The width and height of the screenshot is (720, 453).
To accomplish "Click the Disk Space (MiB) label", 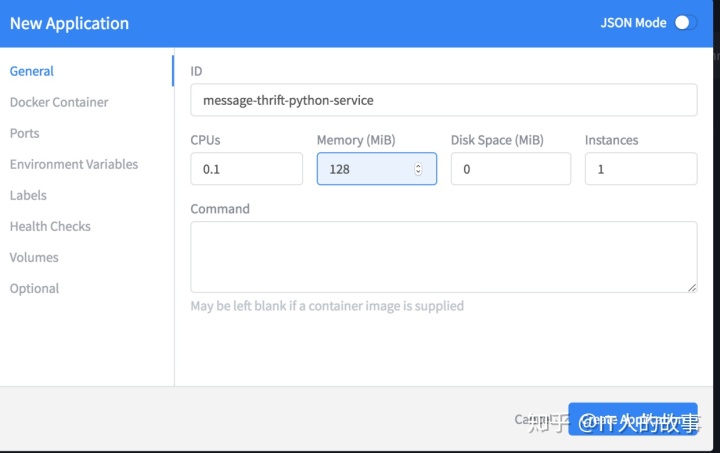I will coord(497,140).
